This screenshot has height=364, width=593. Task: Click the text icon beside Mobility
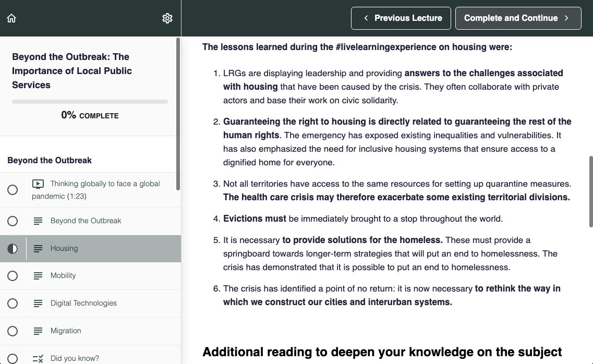click(38, 276)
